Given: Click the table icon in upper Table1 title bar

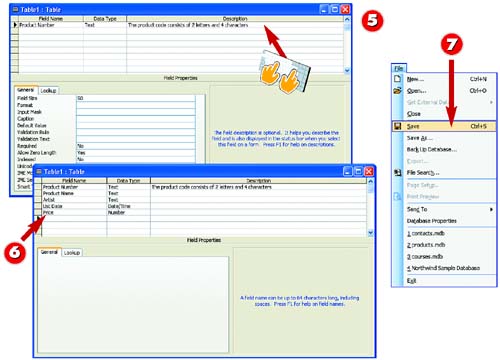Looking at the screenshot, I should point(15,10).
